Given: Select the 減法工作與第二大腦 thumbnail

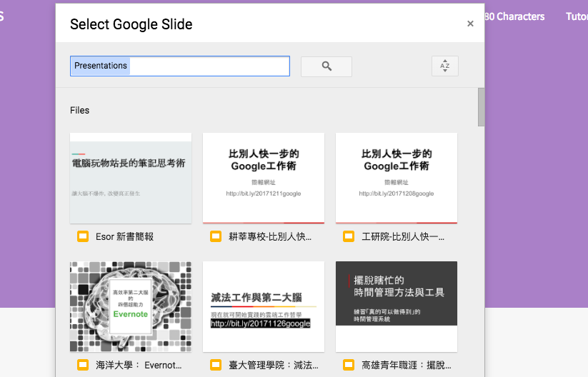Looking at the screenshot, I should [x=264, y=306].
